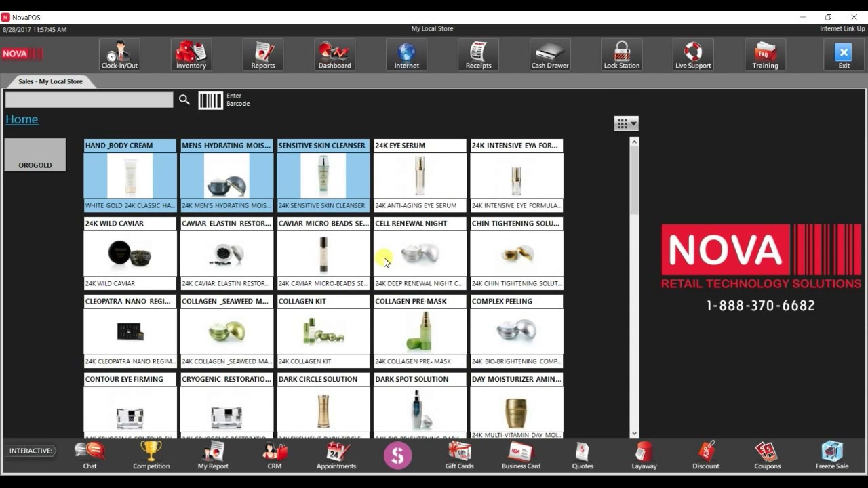Choose the 24K EYE SERUM product
Viewport: 868px width, 488px height.
(x=420, y=176)
